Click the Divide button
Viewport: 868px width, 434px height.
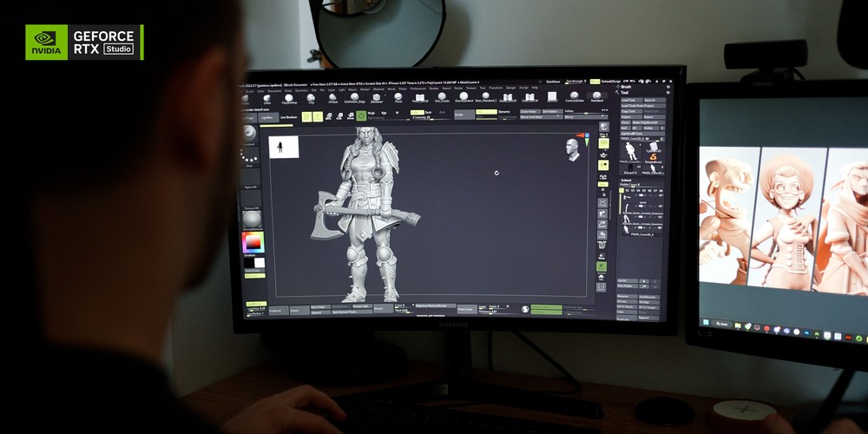(x=464, y=115)
